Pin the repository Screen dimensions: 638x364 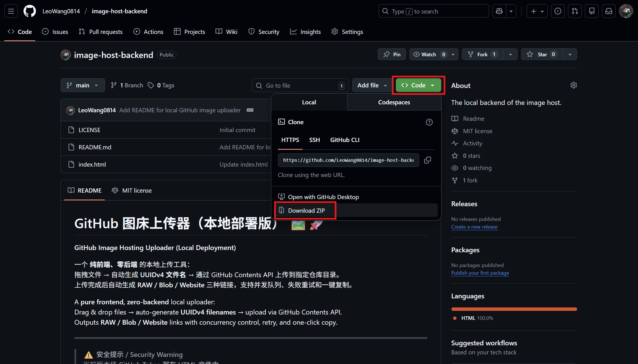392,54
